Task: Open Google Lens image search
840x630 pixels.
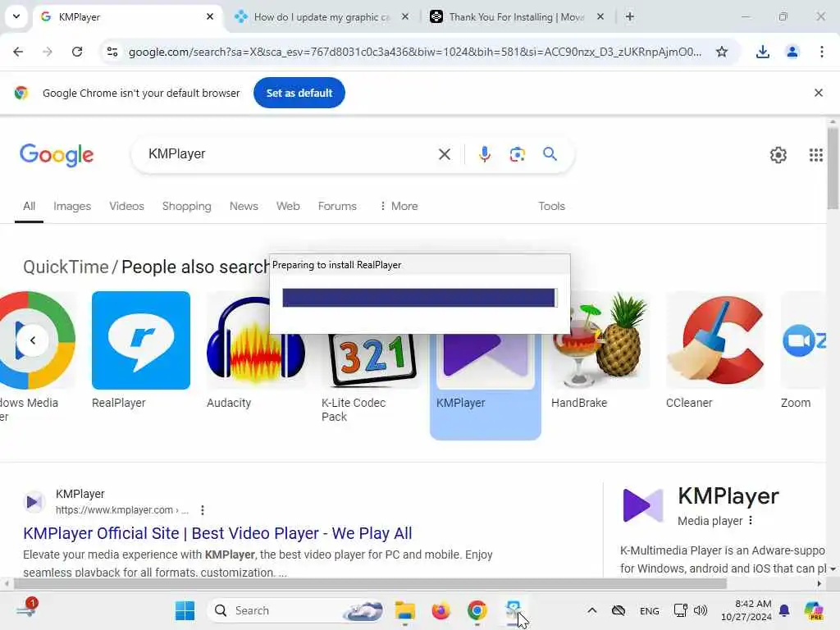Action: point(517,154)
